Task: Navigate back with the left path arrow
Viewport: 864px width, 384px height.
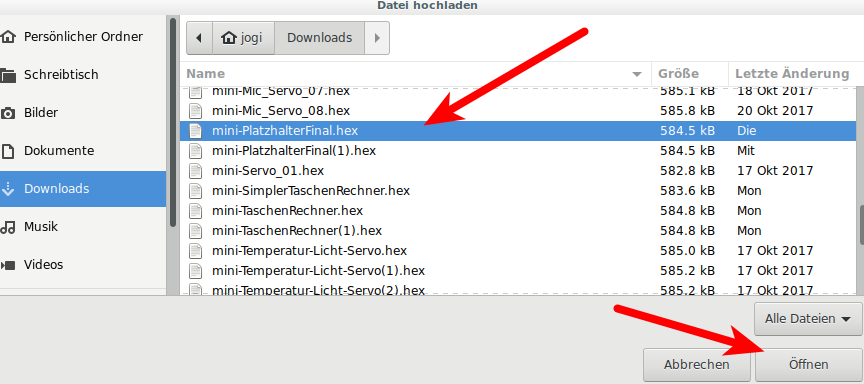Action: click(x=199, y=38)
